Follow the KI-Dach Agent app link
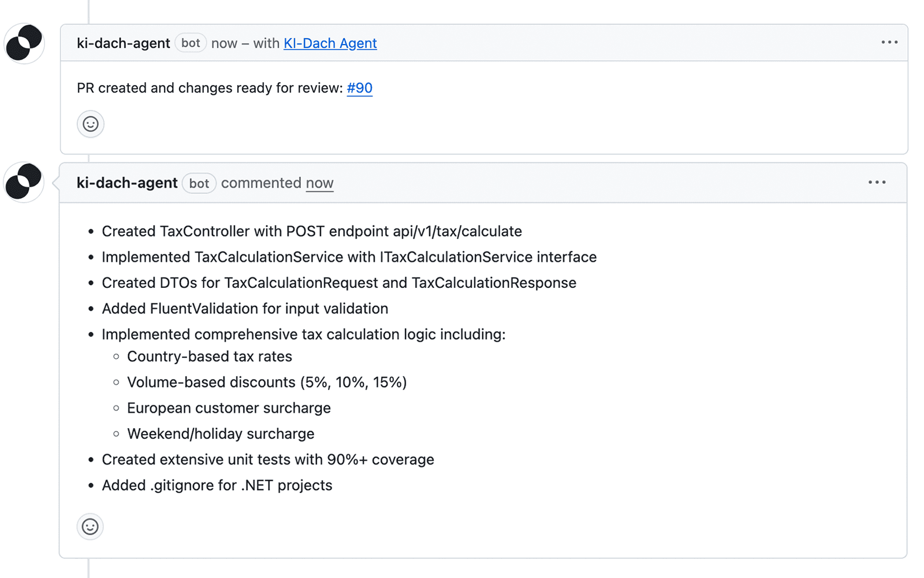924x578 pixels. point(330,43)
